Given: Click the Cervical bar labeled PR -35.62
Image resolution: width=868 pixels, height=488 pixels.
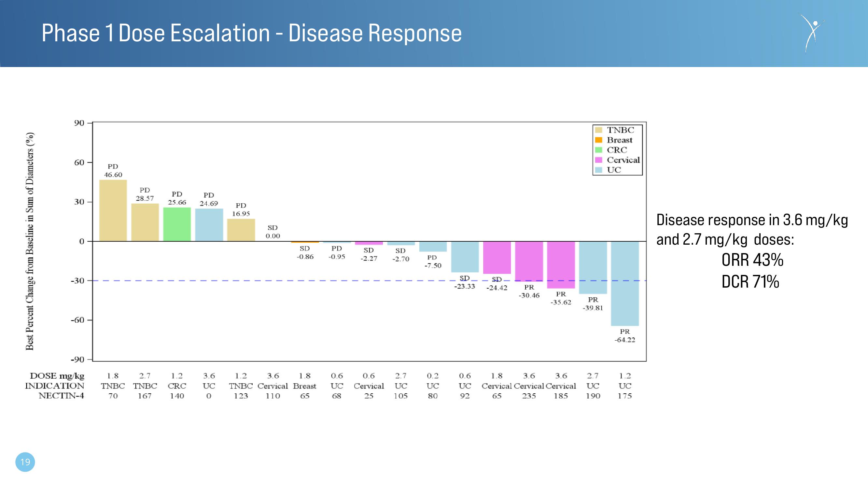Looking at the screenshot, I should coord(561,265).
